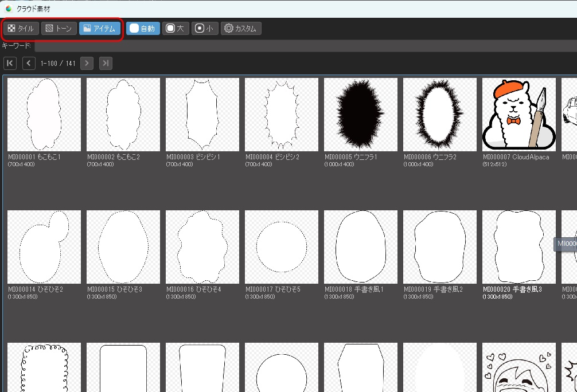Image resolution: width=577 pixels, height=392 pixels.
Task: Select the MI000001 もこもこ1 thumbnail
Action: coord(44,115)
